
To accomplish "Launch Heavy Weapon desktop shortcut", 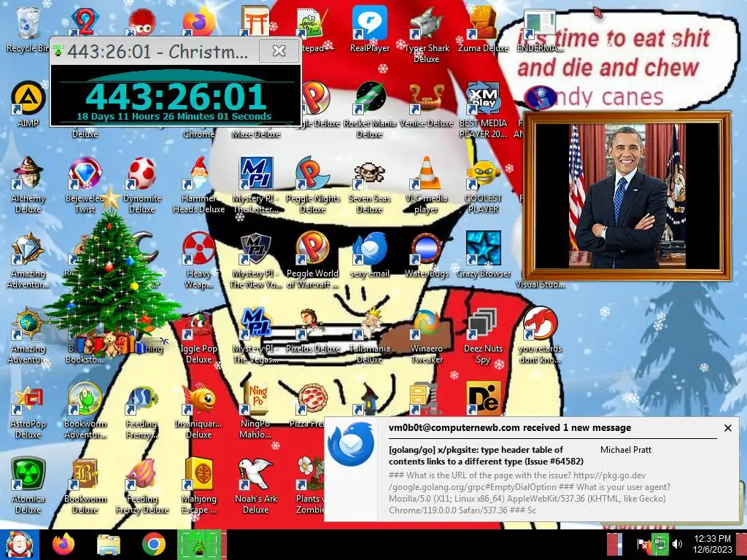I will coord(198,260).
